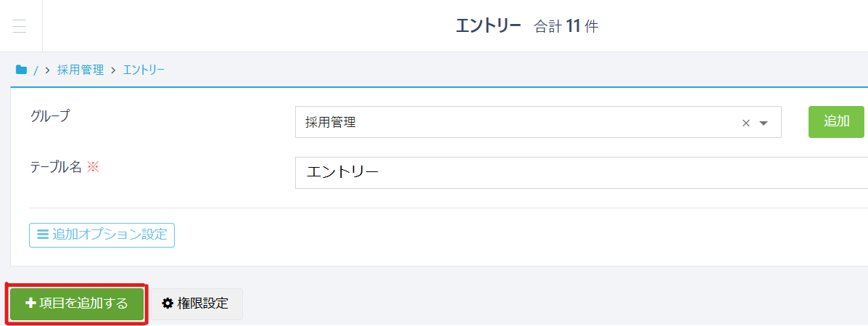The image size is (868, 326).
Task: Expand 追加オプション設定 section
Action: point(102,235)
